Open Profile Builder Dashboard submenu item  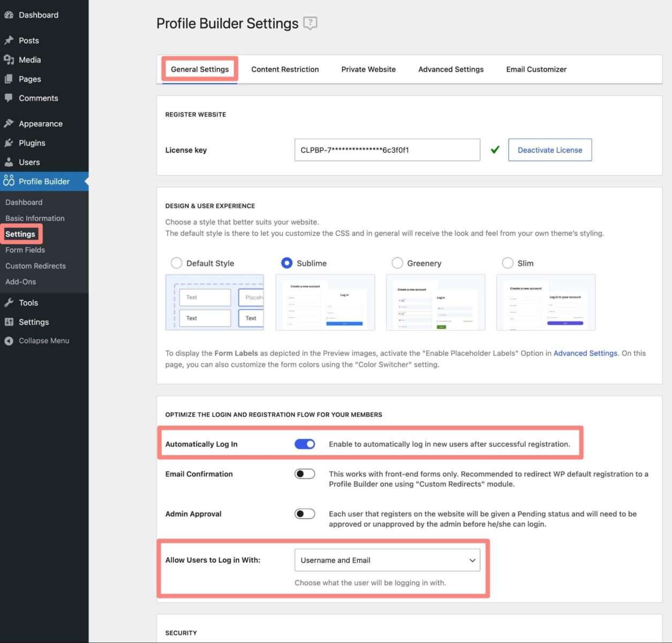pyautogui.click(x=24, y=202)
